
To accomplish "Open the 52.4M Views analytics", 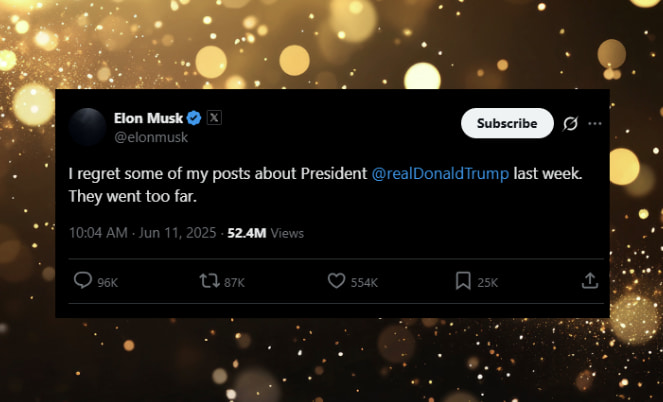I will pyautogui.click(x=266, y=233).
